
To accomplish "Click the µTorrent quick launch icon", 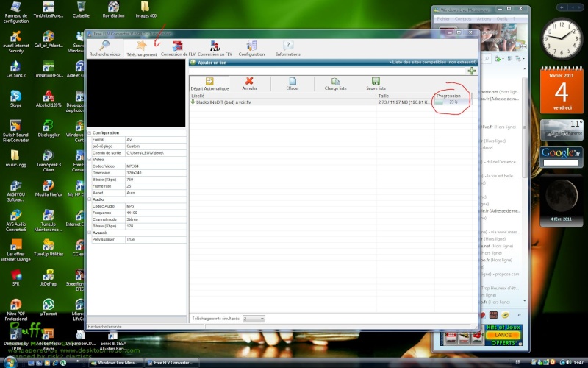I will pos(63,363).
